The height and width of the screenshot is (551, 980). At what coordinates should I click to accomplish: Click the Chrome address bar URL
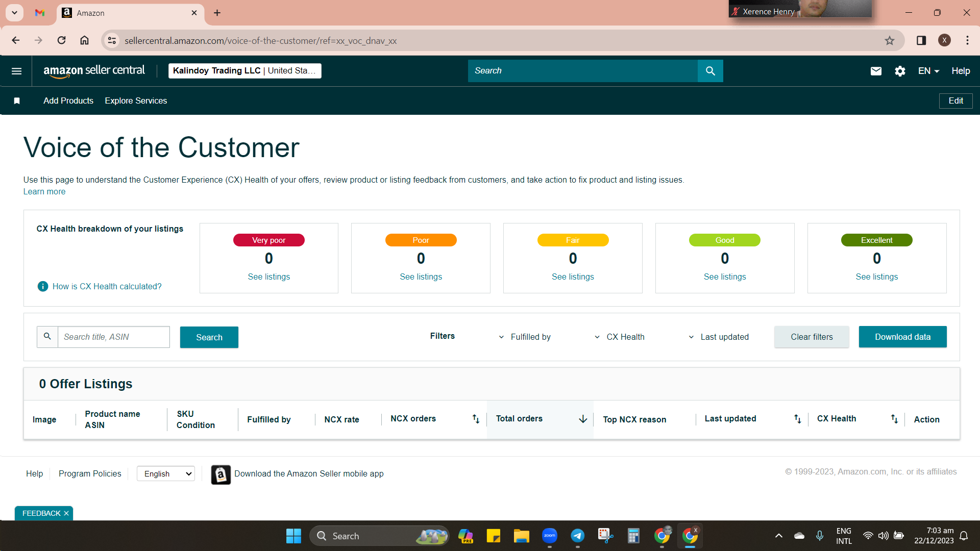(x=260, y=41)
